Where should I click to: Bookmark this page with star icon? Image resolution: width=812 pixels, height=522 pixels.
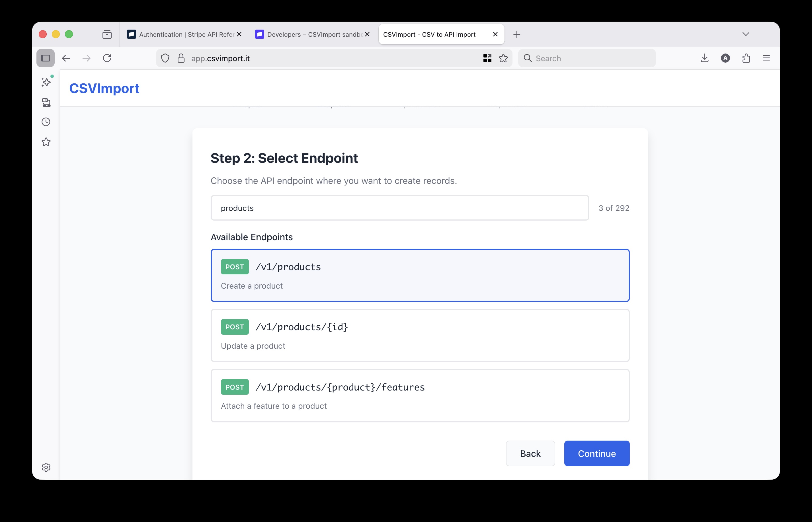pyautogui.click(x=503, y=58)
